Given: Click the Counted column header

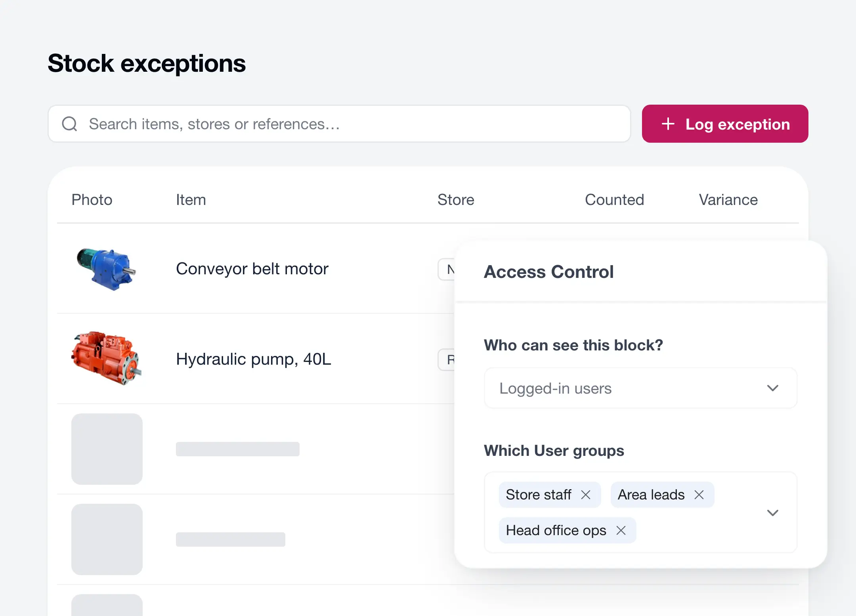Looking at the screenshot, I should point(614,200).
